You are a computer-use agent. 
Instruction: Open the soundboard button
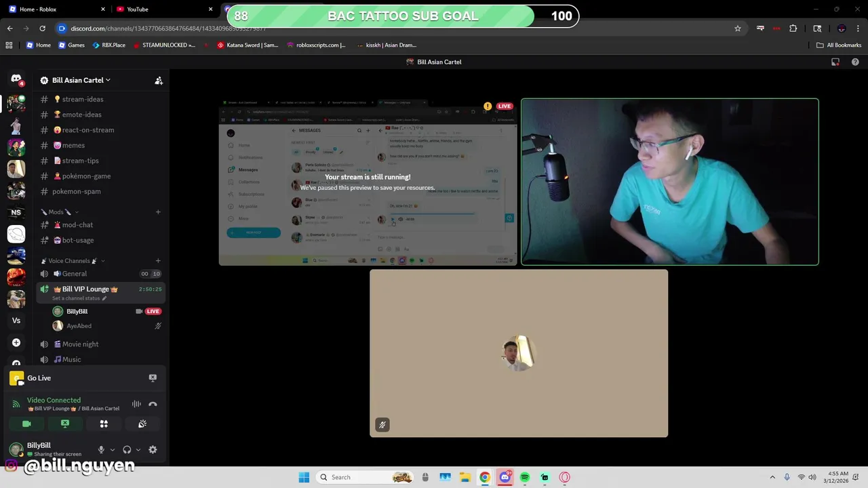[142, 424]
